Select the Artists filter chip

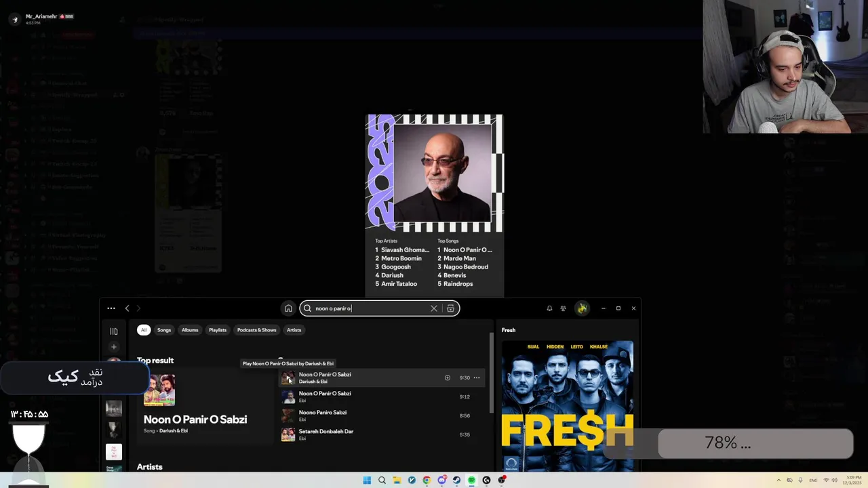click(294, 330)
